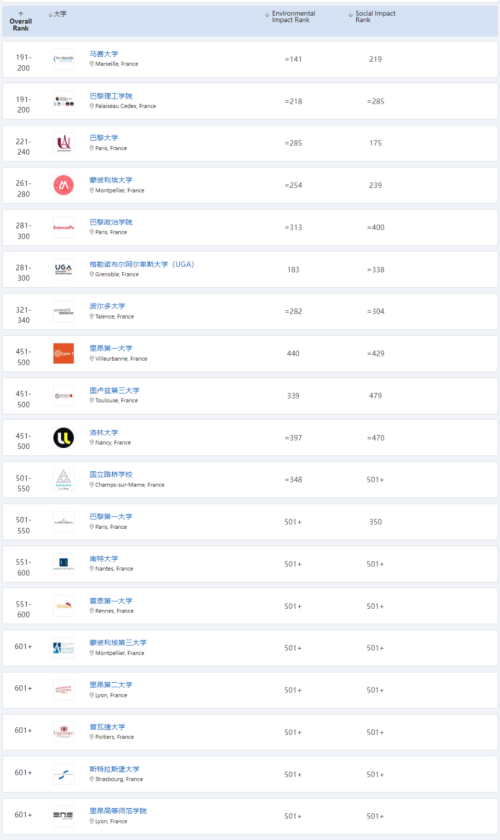Viewport: 500px width, 840px height.
Task: Open the 里昂高等师范学院 link
Action: pyautogui.click(x=117, y=811)
